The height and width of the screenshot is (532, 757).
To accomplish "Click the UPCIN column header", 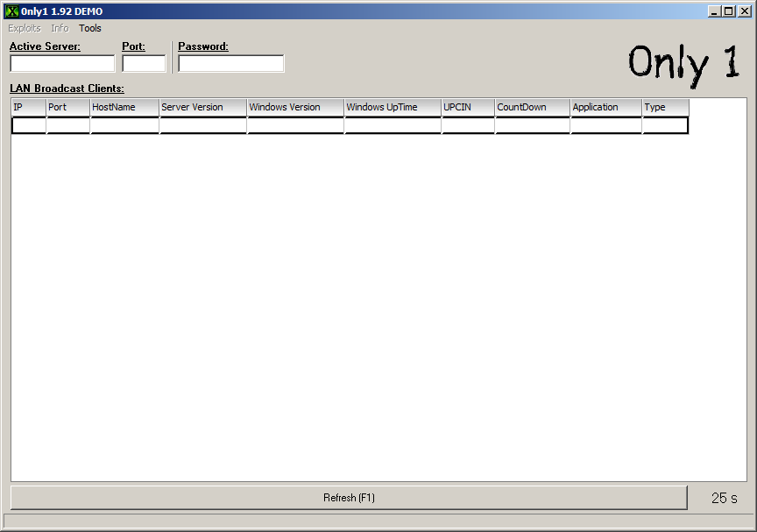I will coord(468,107).
